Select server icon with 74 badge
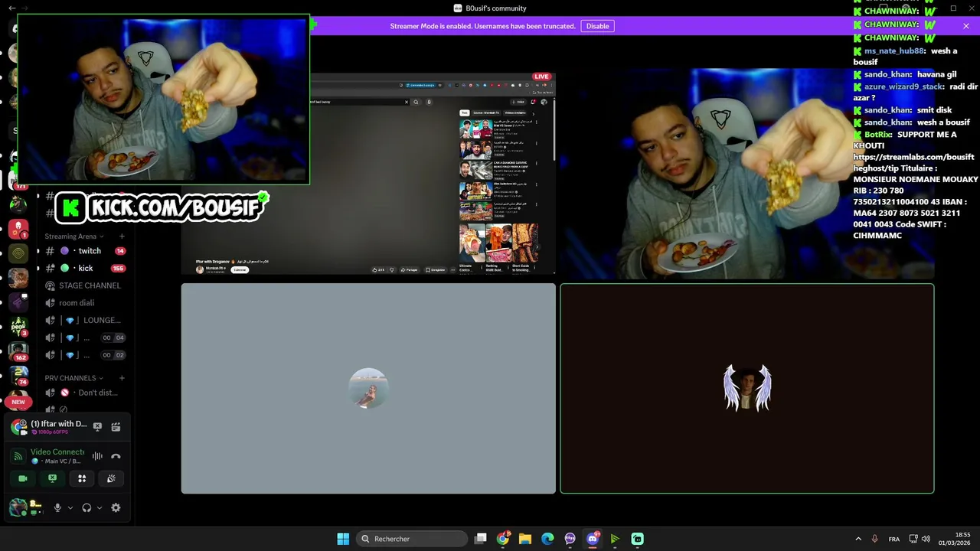 (x=18, y=377)
